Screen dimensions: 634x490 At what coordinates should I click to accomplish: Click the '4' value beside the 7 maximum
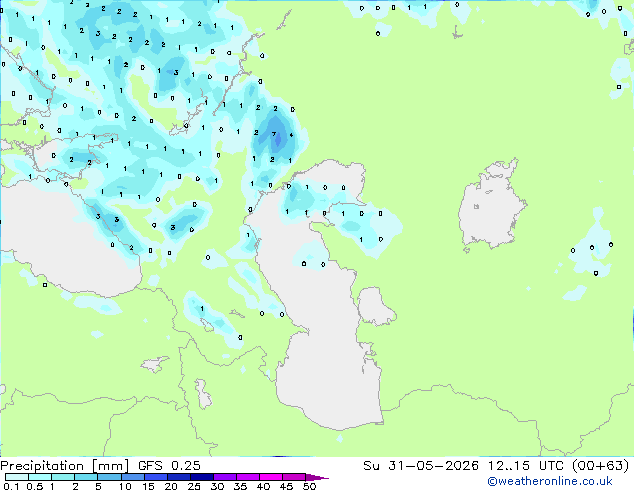[x=291, y=135]
